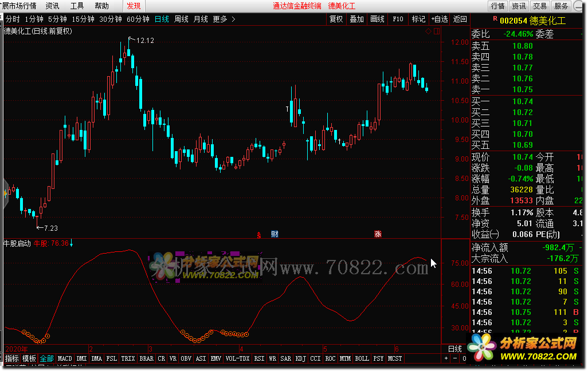The width and height of the screenshot is (588, 371).
Task: Switch to 周线 weekly chart
Action: [182, 19]
